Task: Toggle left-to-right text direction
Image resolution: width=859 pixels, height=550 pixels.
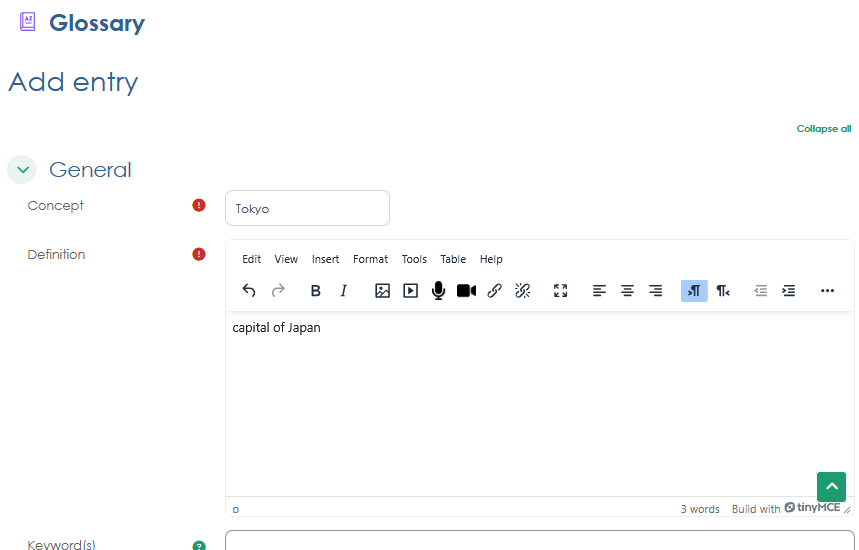Action: pyautogui.click(x=694, y=291)
